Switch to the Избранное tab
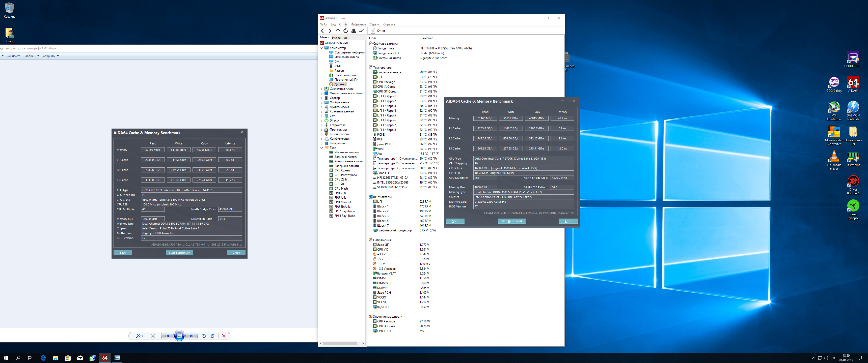The width and height of the screenshot is (868, 363). [x=340, y=38]
